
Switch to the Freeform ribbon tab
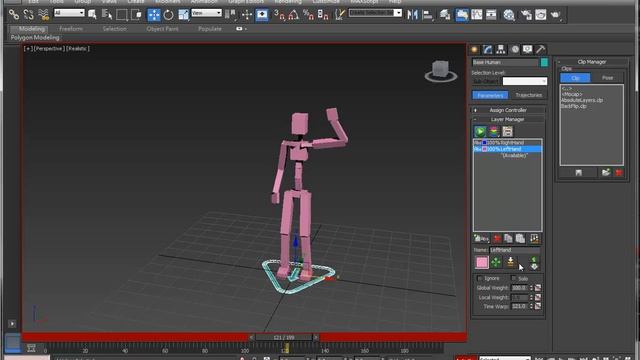point(71,29)
